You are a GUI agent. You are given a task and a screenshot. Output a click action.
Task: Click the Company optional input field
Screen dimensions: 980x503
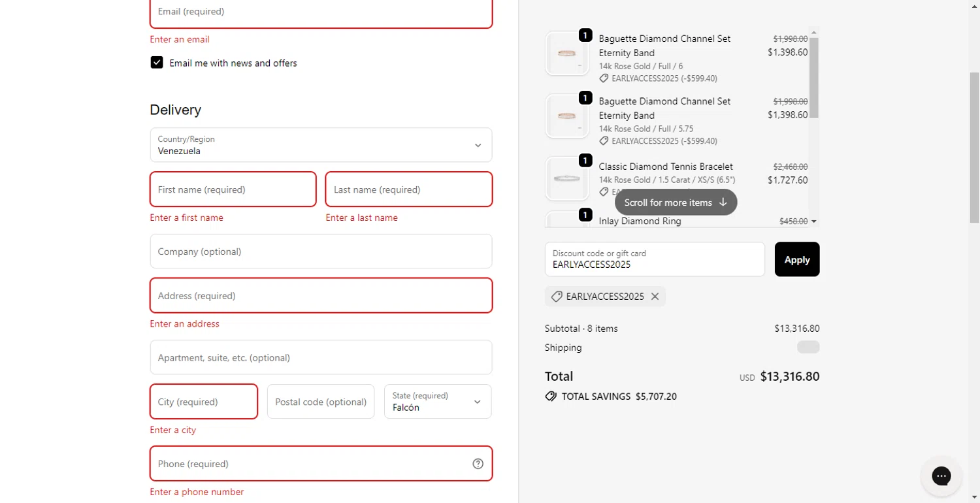tap(321, 252)
